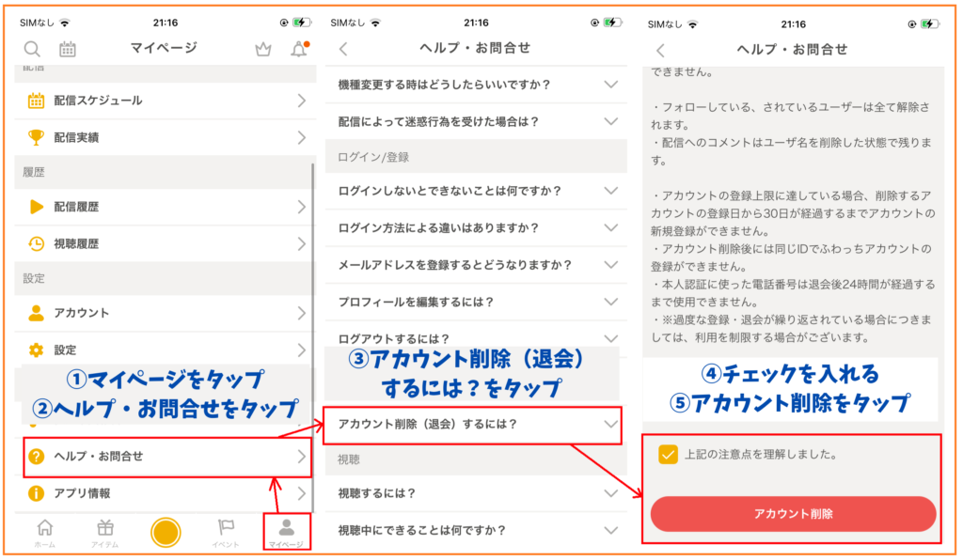Tap the アカウント person icon
The image size is (963, 560).
(37, 313)
